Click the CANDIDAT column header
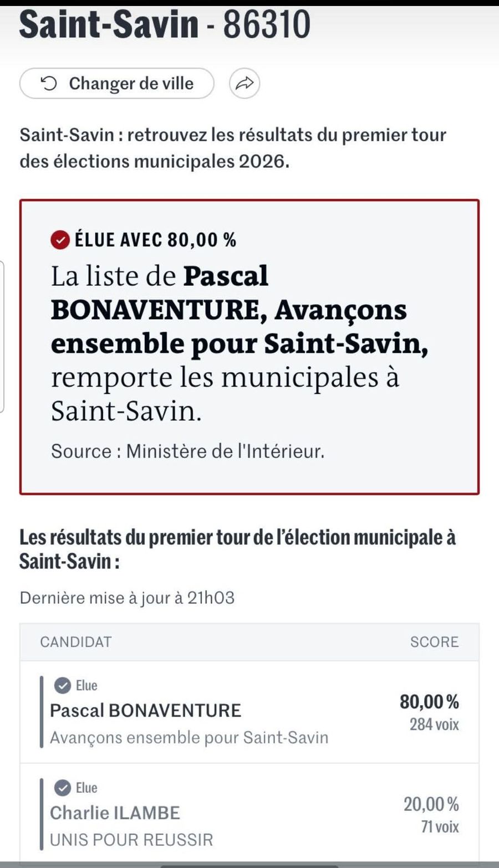 [75, 642]
